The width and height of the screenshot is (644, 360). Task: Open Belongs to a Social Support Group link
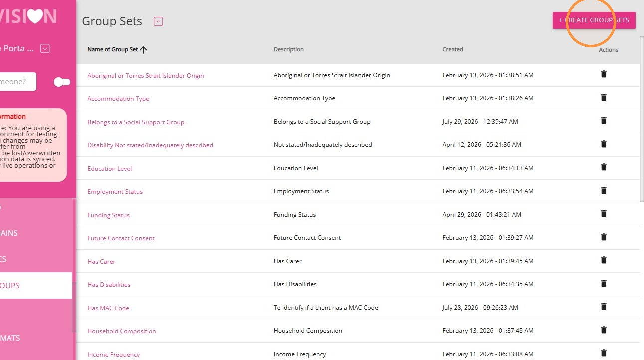[x=136, y=122]
